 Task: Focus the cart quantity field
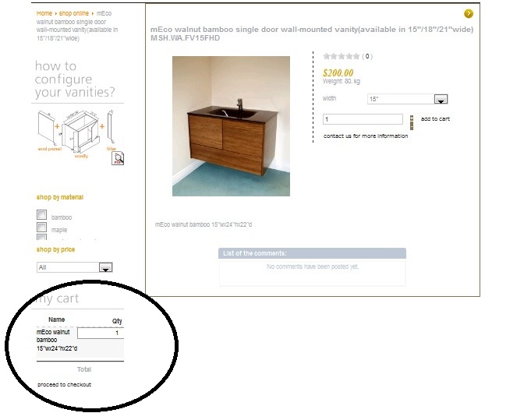[x=101, y=333]
